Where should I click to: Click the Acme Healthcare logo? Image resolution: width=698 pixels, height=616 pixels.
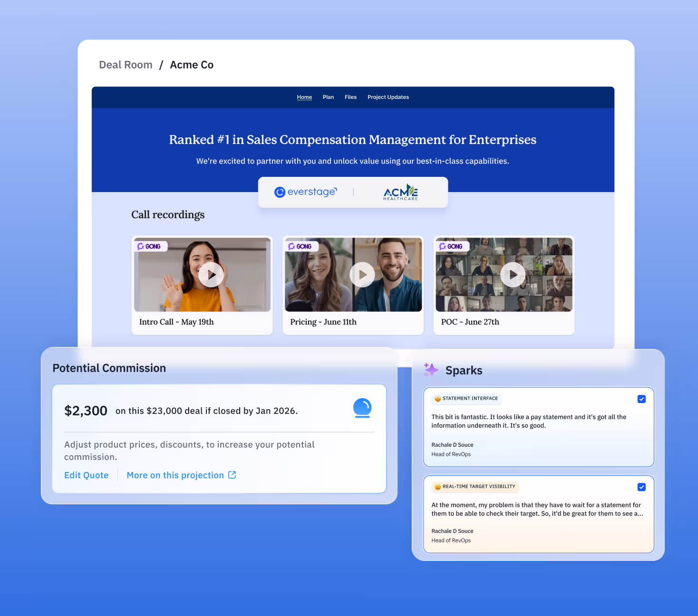[x=400, y=192]
